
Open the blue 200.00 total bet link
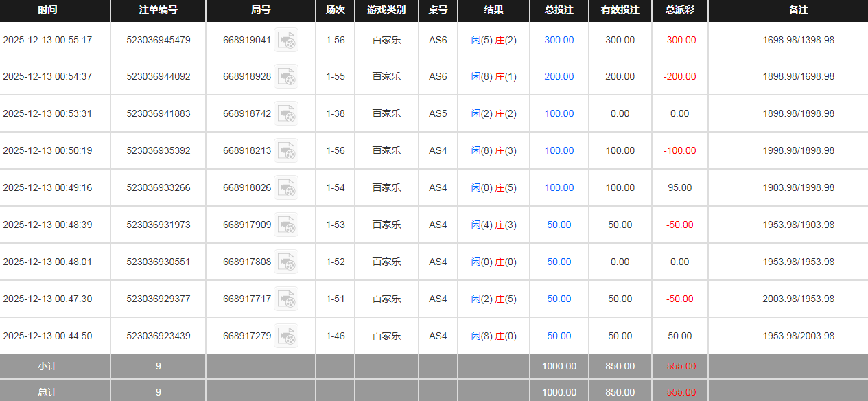[x=559, y=77]
